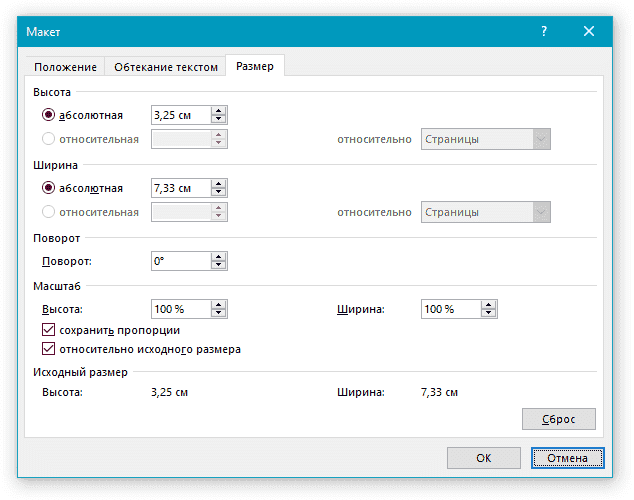The height and width of the screenshot is (500, 634).
Task: Increase rotation angle with up arrow
Action: pyautogui.click(x=219, y=257)
